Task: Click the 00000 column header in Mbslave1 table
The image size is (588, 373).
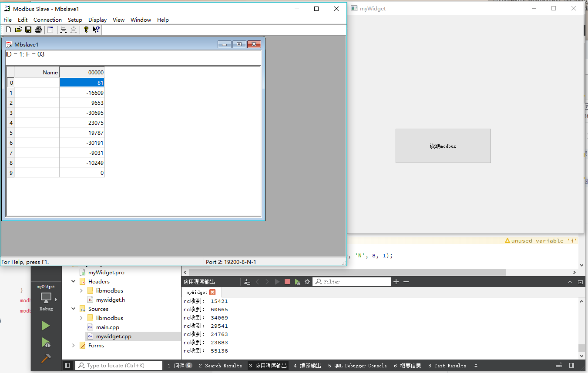Action: pos(82,72)
